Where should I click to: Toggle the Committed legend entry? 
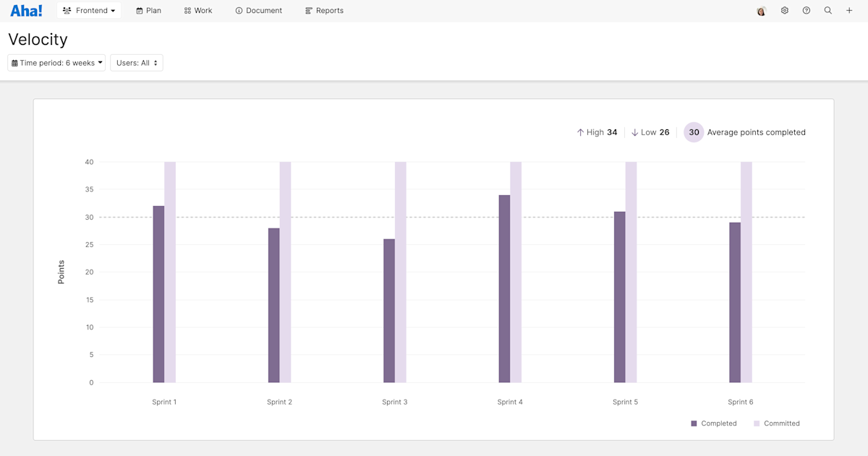776,423
